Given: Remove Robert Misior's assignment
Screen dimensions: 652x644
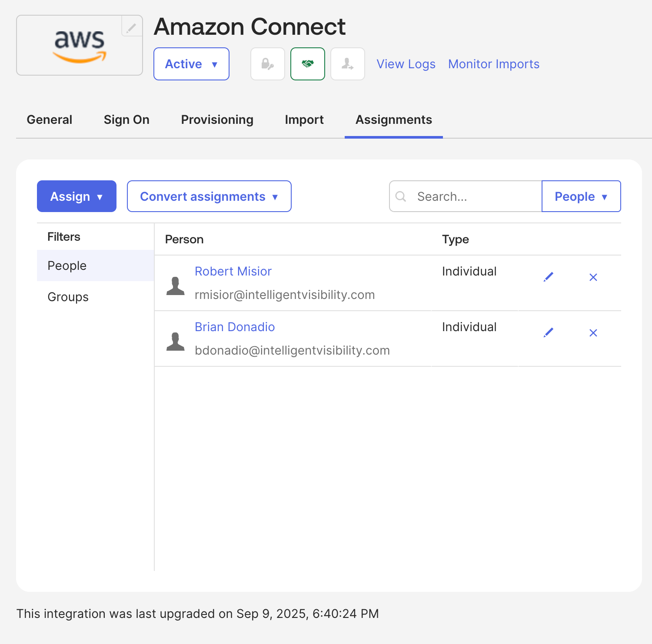Looking at the screenshot, I should click(x=593, y=277).
